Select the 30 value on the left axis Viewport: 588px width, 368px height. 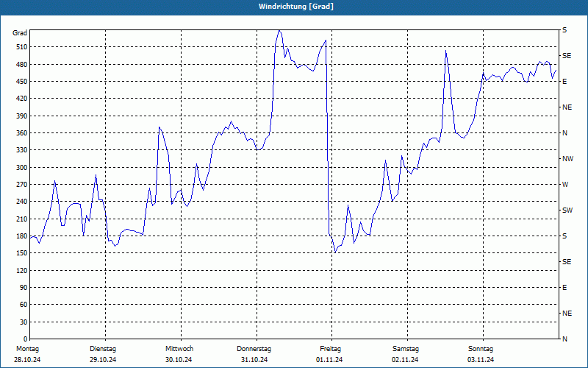pyautogui.click(x=24, y=322)
